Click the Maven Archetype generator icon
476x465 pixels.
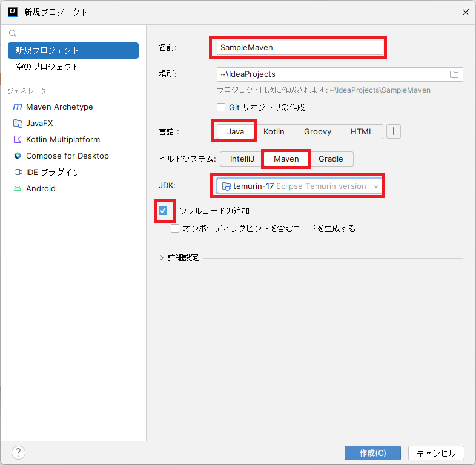click(18, 107)
